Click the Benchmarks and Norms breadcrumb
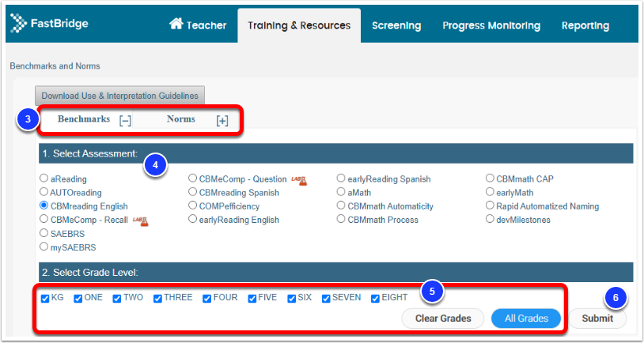Image resolution: width=644 pixels, height=343 pixels. point(55,66)
